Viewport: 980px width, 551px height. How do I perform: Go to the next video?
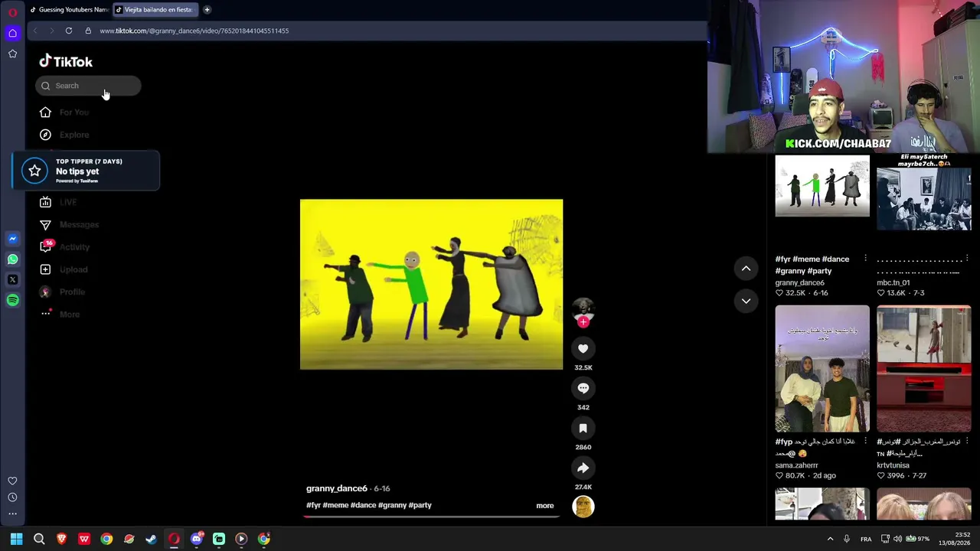(746, 301)
